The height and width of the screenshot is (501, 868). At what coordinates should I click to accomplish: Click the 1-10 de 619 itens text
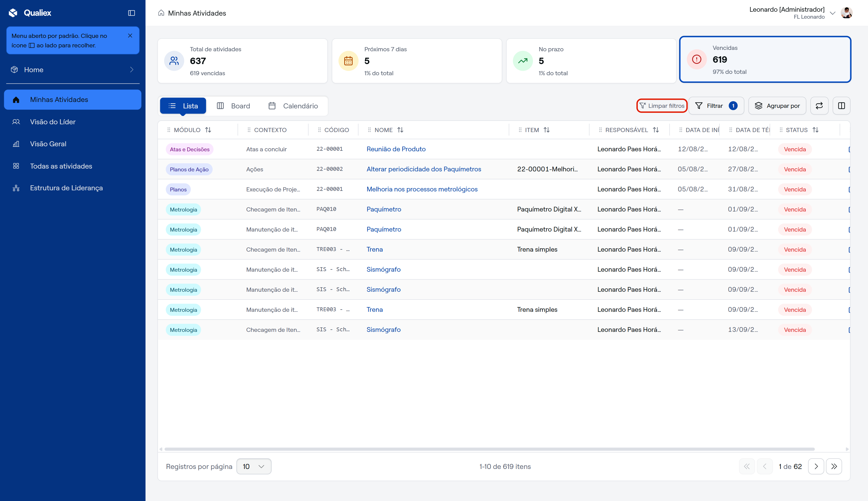point(505,466)
